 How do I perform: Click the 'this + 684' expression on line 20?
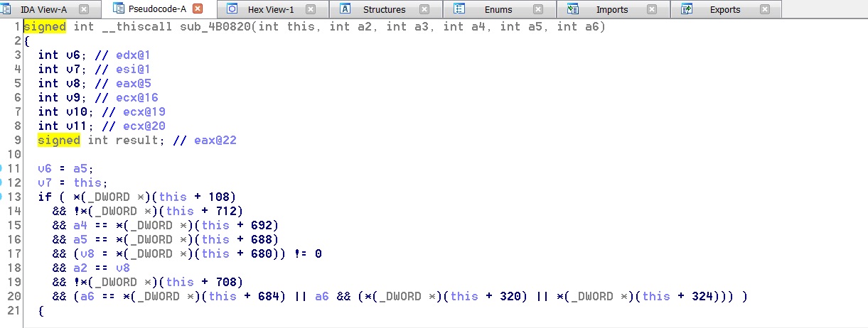[247, 296]
